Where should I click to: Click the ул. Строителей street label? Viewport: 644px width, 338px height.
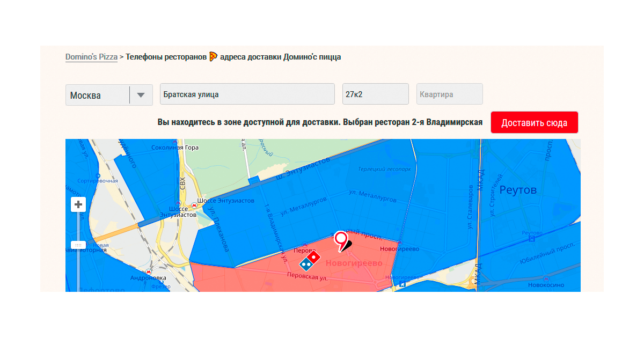click(x=496, y=195)
